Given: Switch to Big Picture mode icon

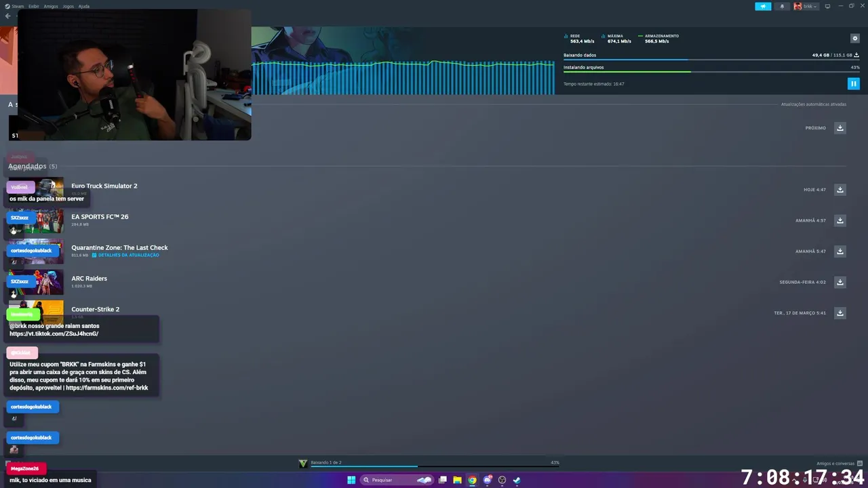Looking at the screenshot, I should 827,6.
